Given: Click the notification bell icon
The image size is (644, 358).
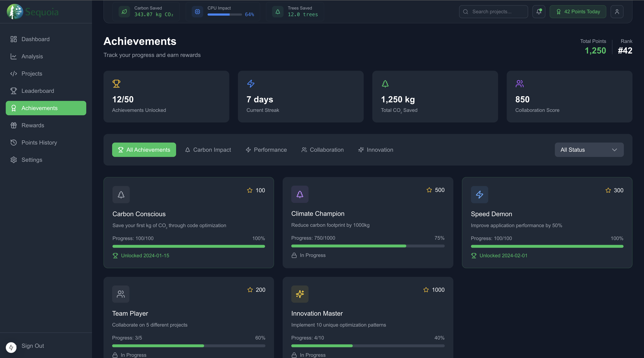Looking at the screenshot, I should point(539,12).
